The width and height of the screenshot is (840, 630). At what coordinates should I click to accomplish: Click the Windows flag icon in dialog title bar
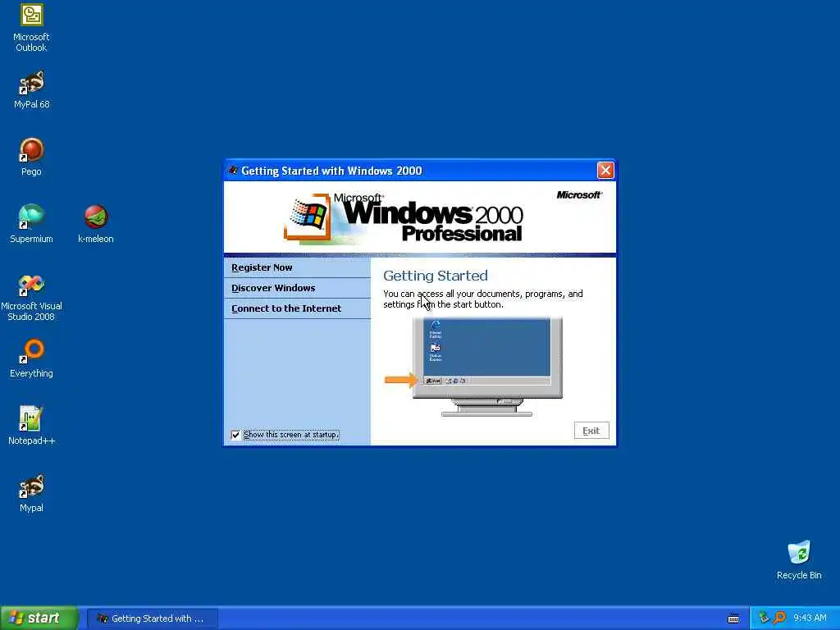233,171
